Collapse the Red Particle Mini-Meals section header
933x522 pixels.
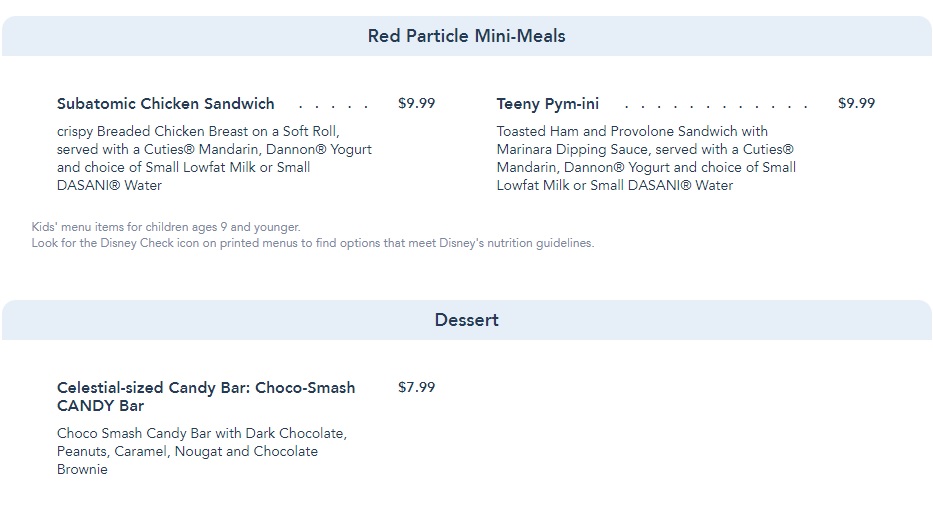click(466, 36)
